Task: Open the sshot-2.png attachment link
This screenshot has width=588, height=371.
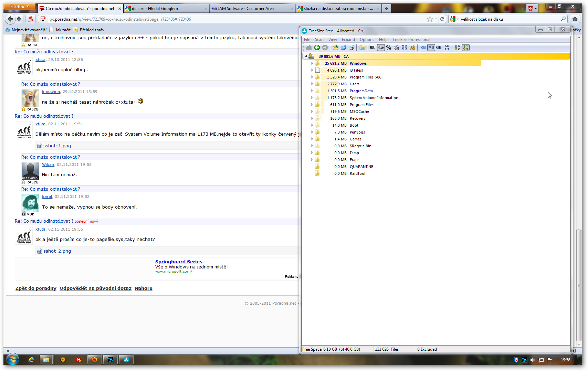Action: tap(57, 251)
